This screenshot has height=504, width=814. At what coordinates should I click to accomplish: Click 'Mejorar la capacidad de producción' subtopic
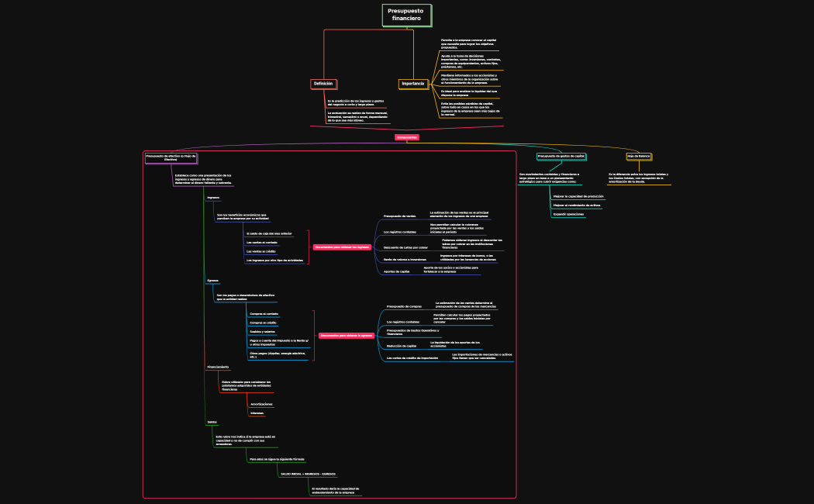578,196
